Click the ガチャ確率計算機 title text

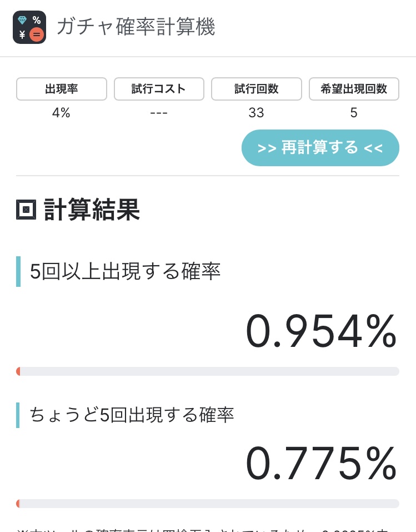[136, 27]
